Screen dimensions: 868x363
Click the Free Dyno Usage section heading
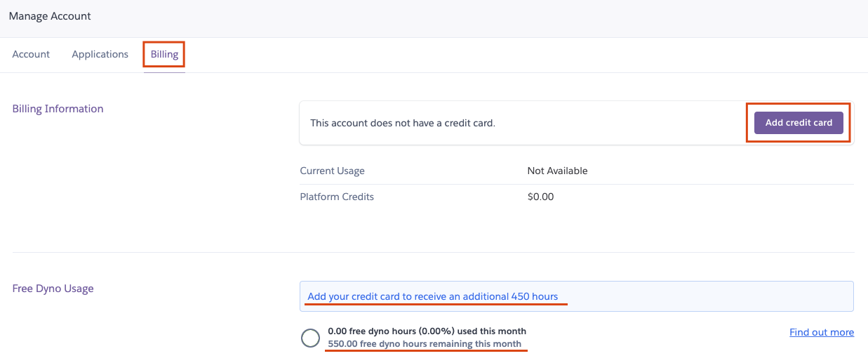pyautogui.click(x=53, y=288)
